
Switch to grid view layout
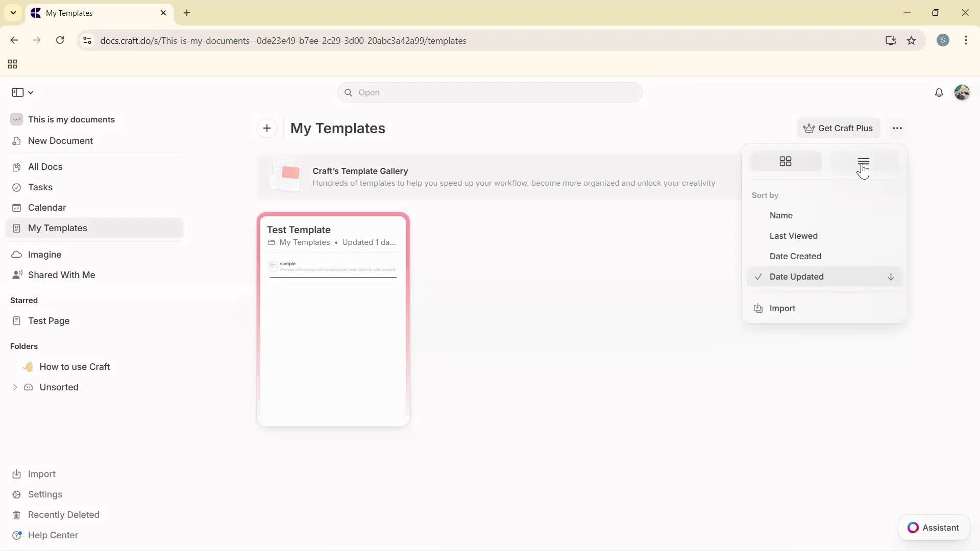click(x=786, y=161)
